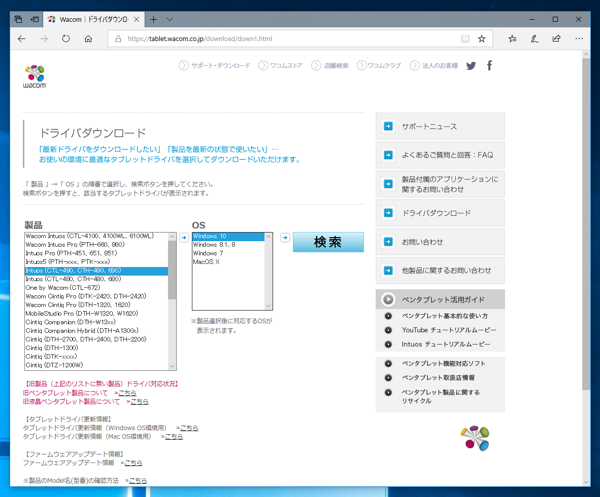The width and height of the screenshot is (600, 497).
Task: Select Cintiq (DTH-1300) in product list
Action: tap(96, 348)
